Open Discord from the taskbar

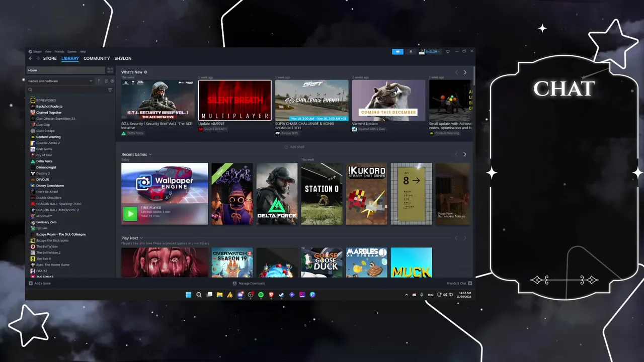(x=240, y=295)
